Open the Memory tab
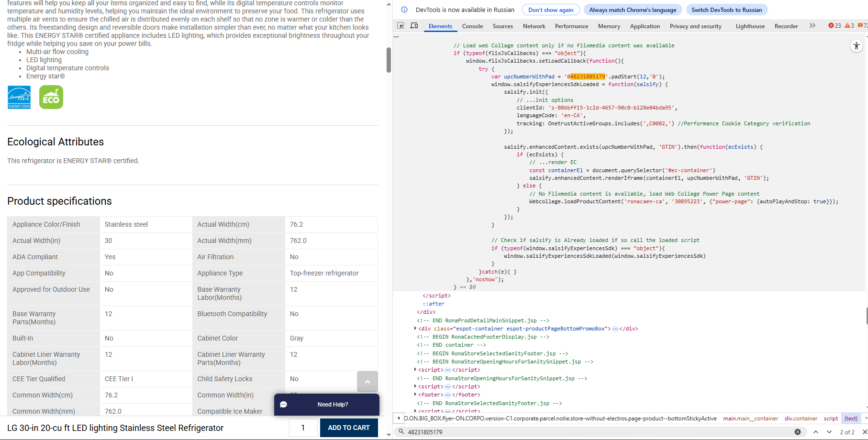Image resolution: width=868 pixels, height=440 pixels. (x=609, y=26)
